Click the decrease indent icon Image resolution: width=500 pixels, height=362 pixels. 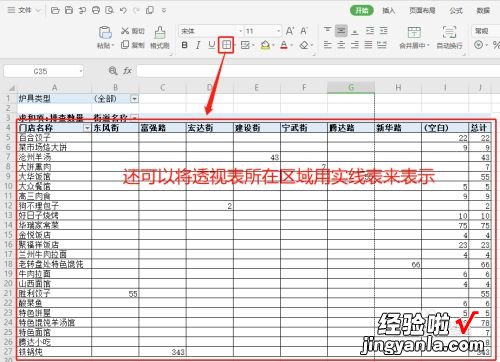click(x=370, y=31)
